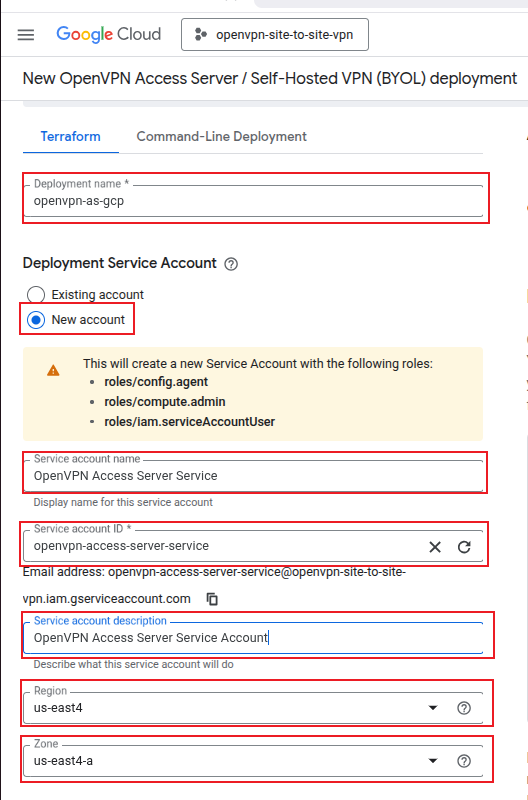Click the Deployment name input field

click(253, 201)
